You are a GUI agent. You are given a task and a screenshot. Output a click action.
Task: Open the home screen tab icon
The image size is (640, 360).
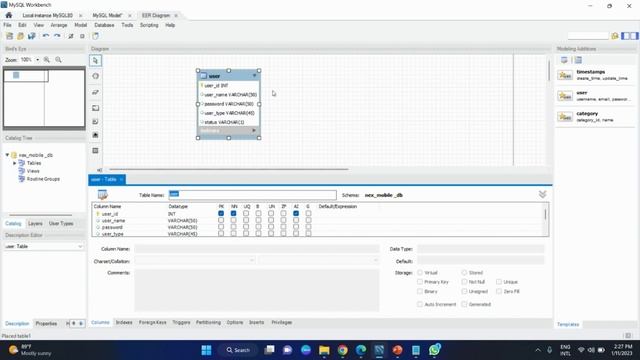pos(9,15)
